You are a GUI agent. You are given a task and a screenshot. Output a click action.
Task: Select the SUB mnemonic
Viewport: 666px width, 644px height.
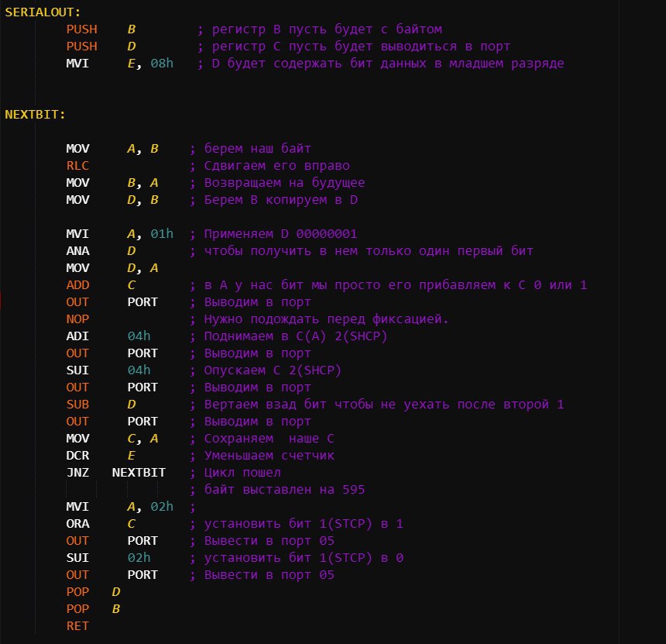click(77, 404)
